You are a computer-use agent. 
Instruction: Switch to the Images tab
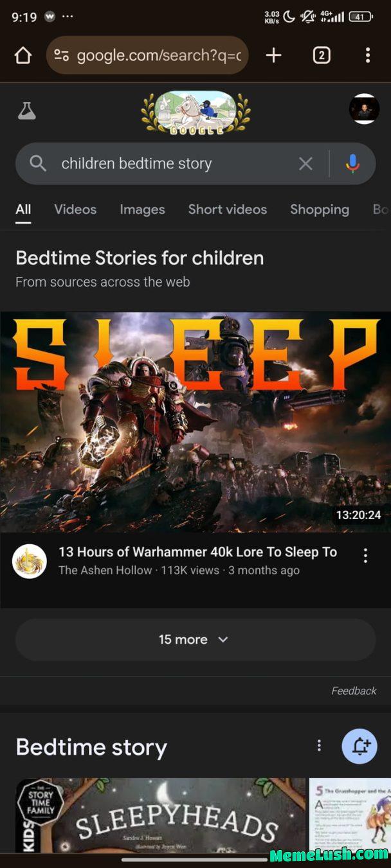coord(142,209)
